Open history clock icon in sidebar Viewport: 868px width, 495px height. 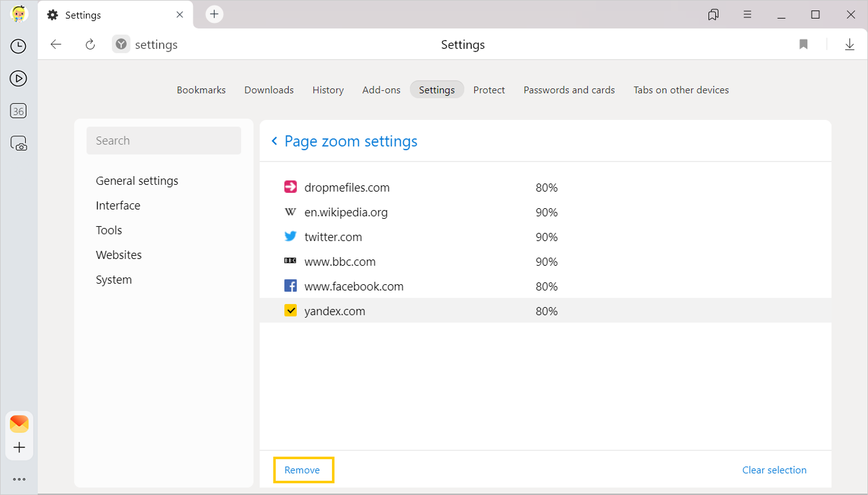tap(19, 46)
